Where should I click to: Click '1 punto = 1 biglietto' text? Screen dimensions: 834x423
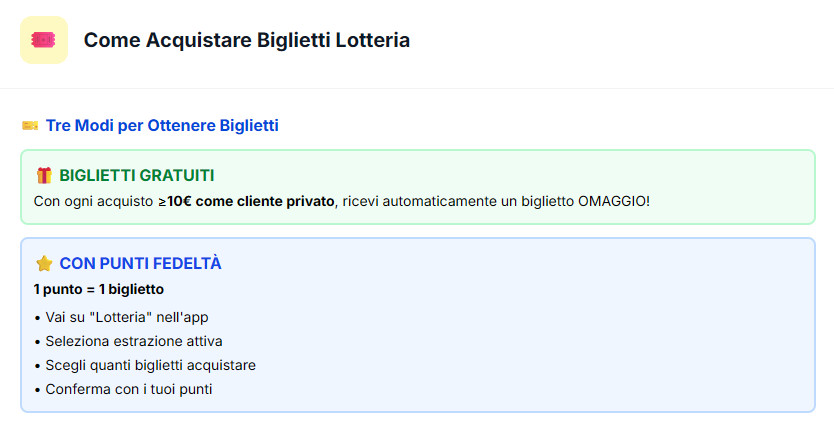click(x=99, y=289)
